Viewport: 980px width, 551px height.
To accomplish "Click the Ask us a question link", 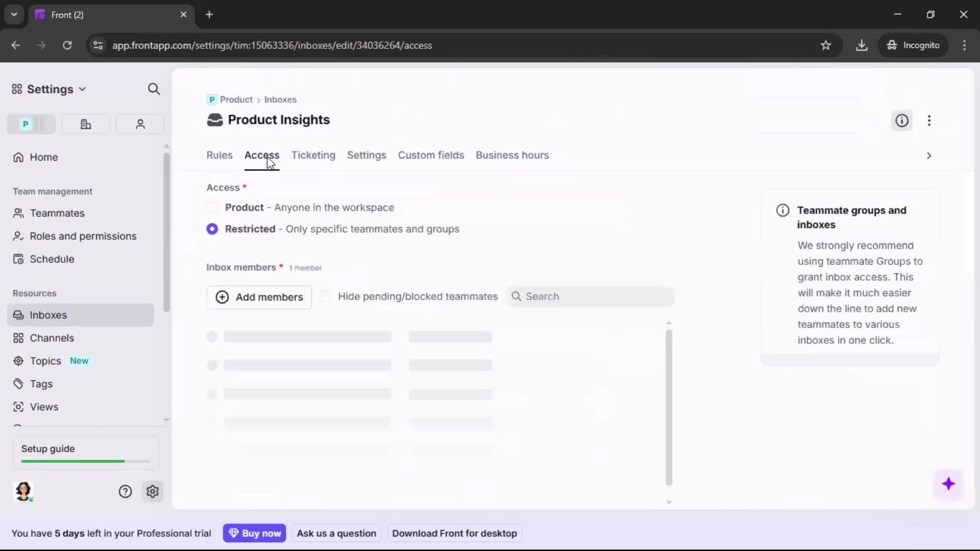I will click(x=336, y=533).
